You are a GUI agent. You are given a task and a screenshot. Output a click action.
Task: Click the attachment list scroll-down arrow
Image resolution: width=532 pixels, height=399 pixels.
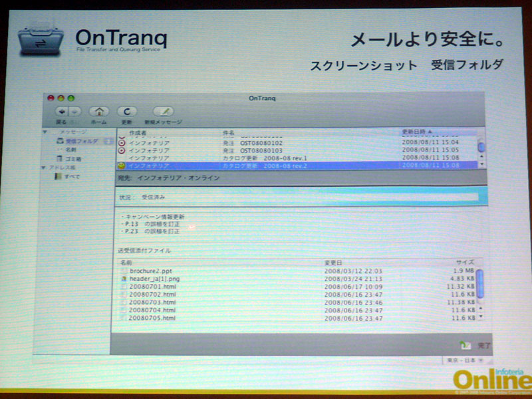point(479,317)
